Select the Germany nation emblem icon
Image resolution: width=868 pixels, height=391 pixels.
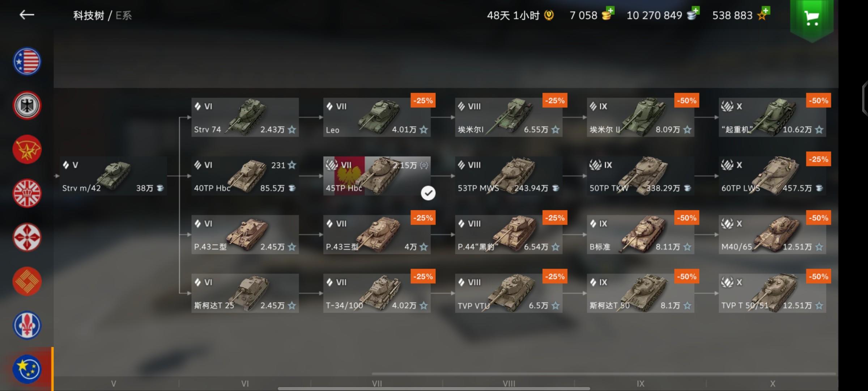point(27,105)
